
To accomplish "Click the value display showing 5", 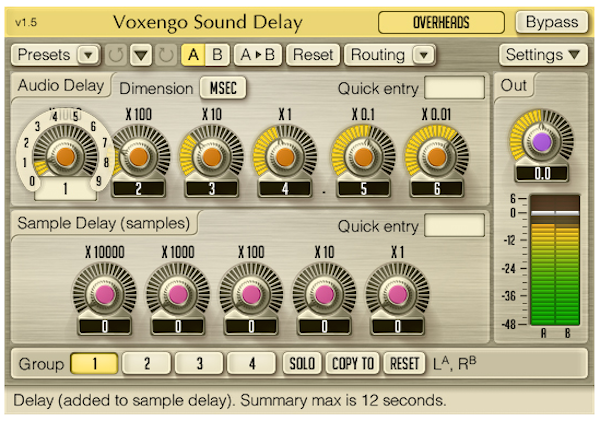I will point(364,189).
